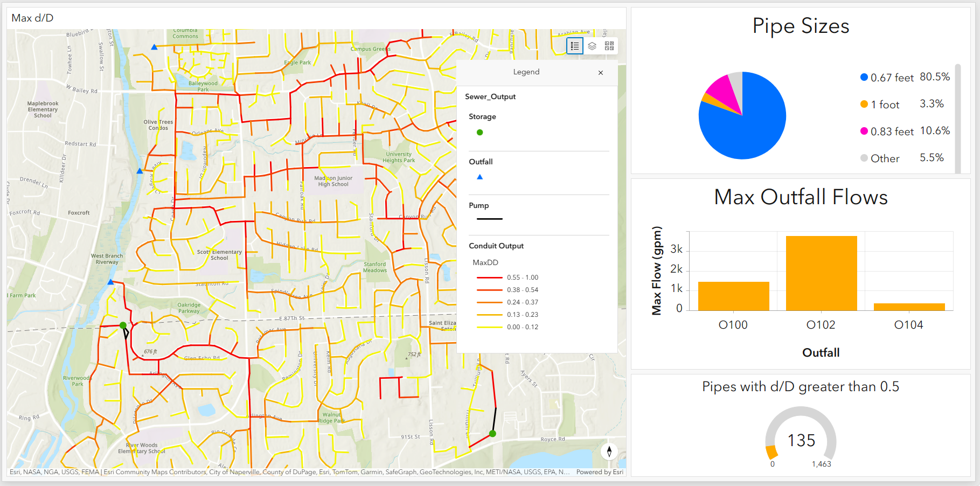980x486 pixels.
Task: Click the compass to reset map orientation
Action: click(x=609, y=452)
